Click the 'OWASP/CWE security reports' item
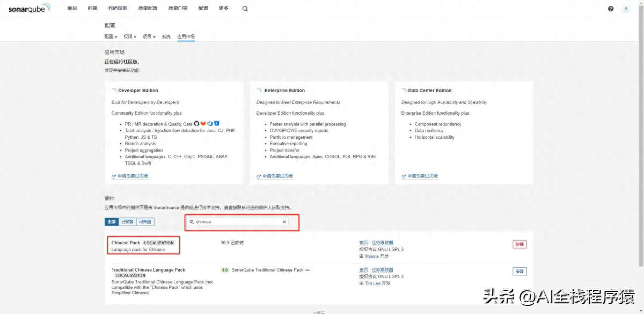644x314 pixels. [299, 131]
